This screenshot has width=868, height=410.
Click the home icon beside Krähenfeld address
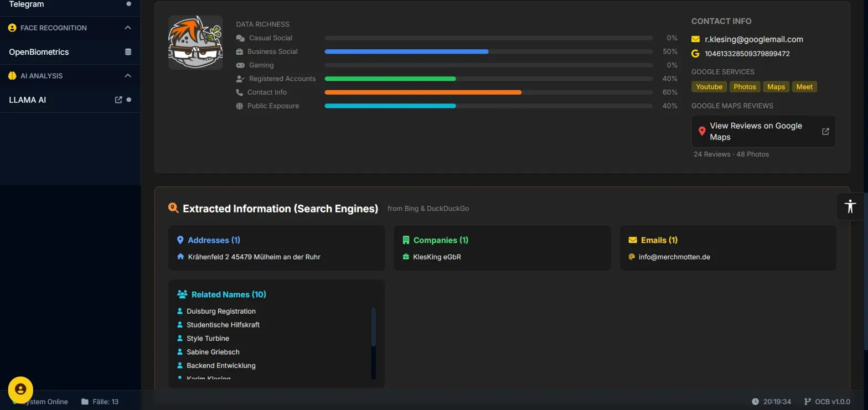click(x=180, y=257)
